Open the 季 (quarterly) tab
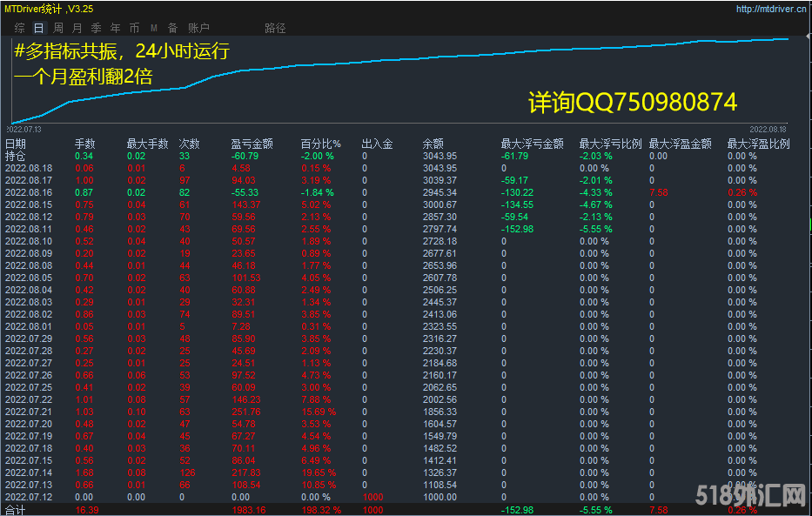This screenshot has height=516, width=812. 97,28
